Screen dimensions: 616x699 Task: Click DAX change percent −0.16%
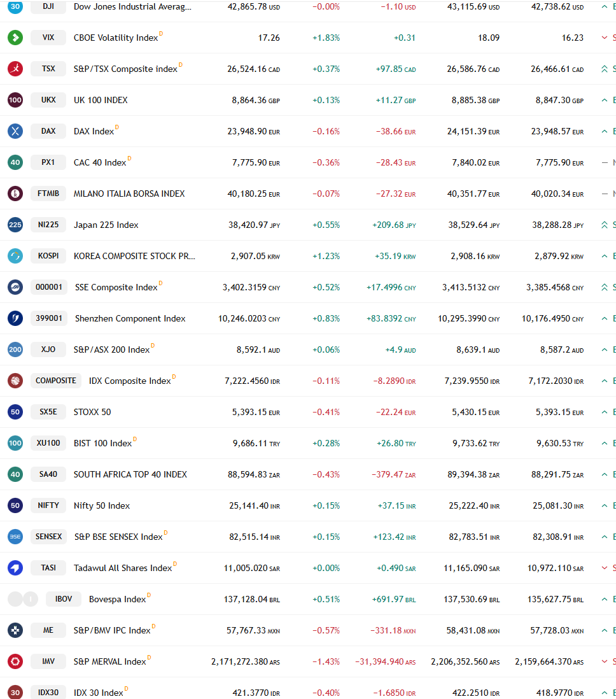click(326, 132)
